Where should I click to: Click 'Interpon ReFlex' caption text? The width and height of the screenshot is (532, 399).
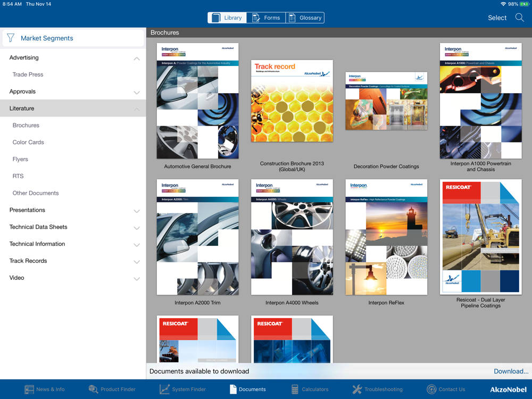point(386,303)
